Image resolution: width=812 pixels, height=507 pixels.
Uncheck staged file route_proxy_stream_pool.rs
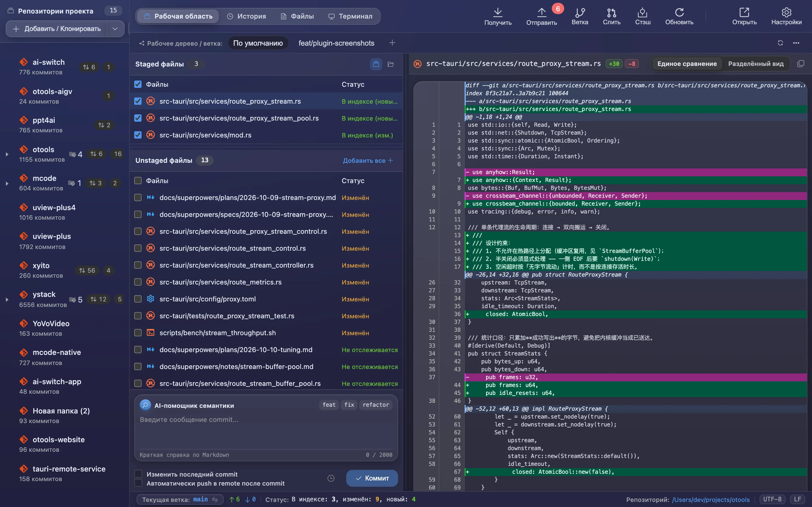tap(138, 118)
